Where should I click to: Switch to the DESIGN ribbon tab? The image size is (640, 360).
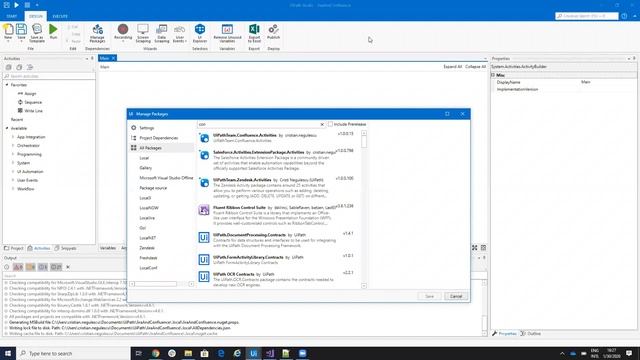(36, 16)
